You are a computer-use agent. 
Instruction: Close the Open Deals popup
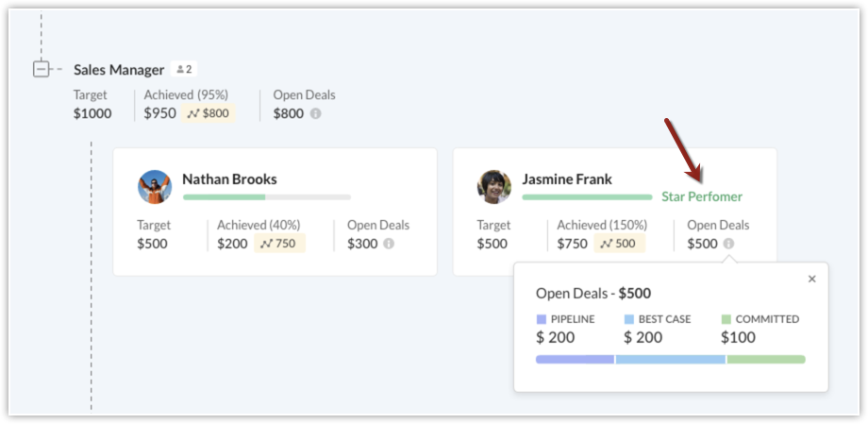(812, 279)
